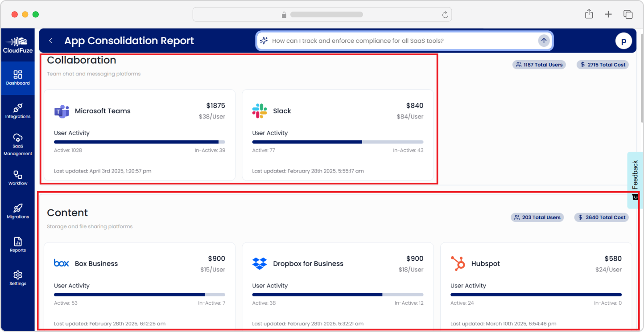Reload page in browser address bar
Viewport: 644px width, 332px height.
coord(445,15)
